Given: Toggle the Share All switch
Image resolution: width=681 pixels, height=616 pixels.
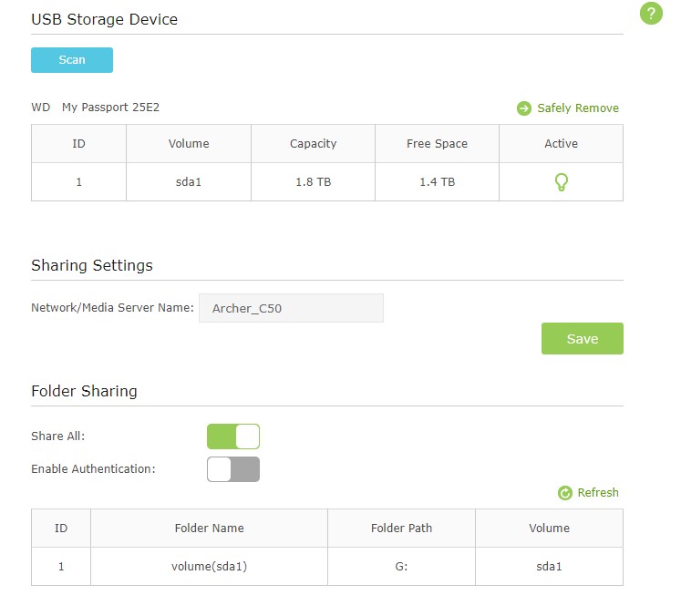Looking at the screenshot, I should click(233, 436).
